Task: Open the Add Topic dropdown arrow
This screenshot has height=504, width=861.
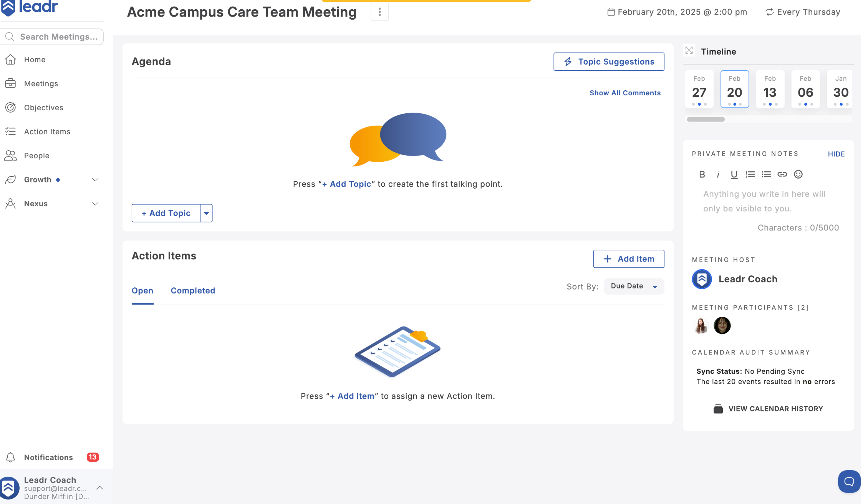Action: pos(206,213)
